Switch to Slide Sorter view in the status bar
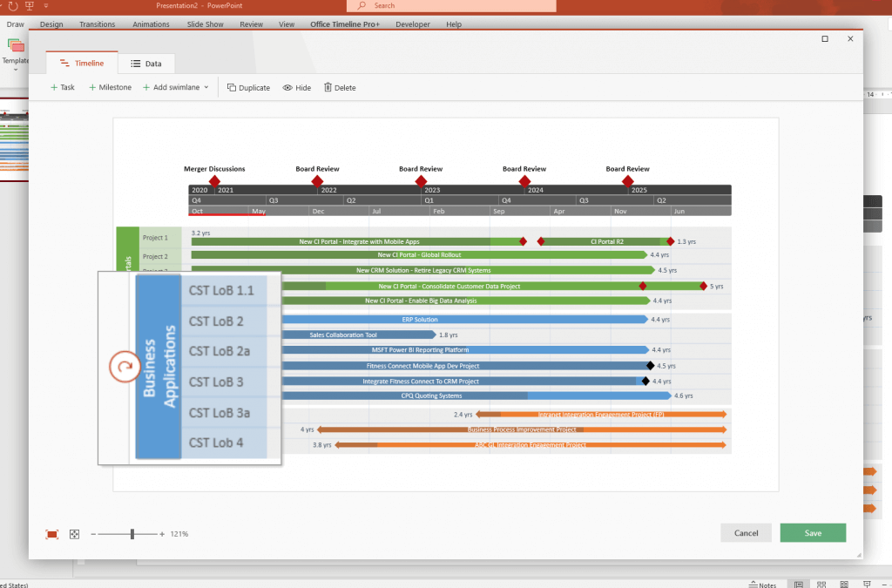This screenshot has height=588, width=892. pos(821,584)
